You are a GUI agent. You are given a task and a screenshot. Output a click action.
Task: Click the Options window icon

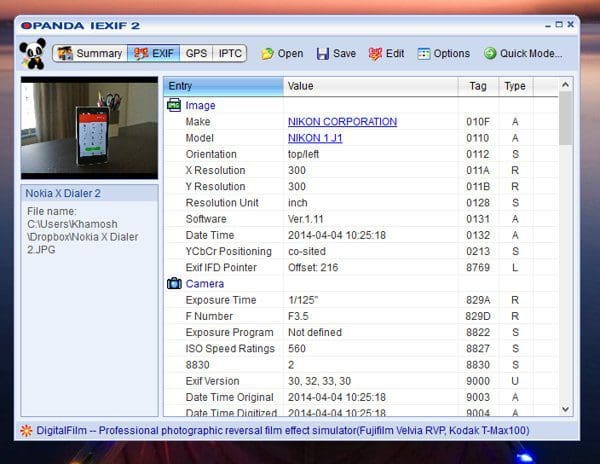pyautogui.click(x=424, y=54)
